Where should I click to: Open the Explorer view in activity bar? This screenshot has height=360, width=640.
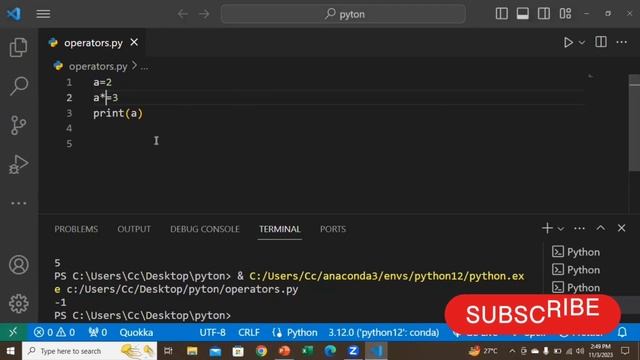click(19, 47)
